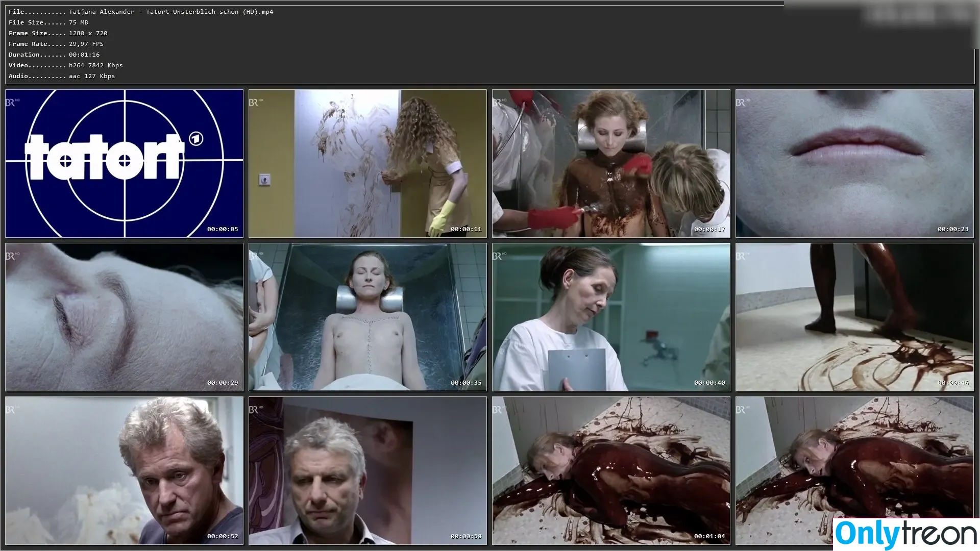Select the thumbnail stamped 00:01:04
This screenshot has width=980, height=551.
pyautogui.click(x=611, y=471)
